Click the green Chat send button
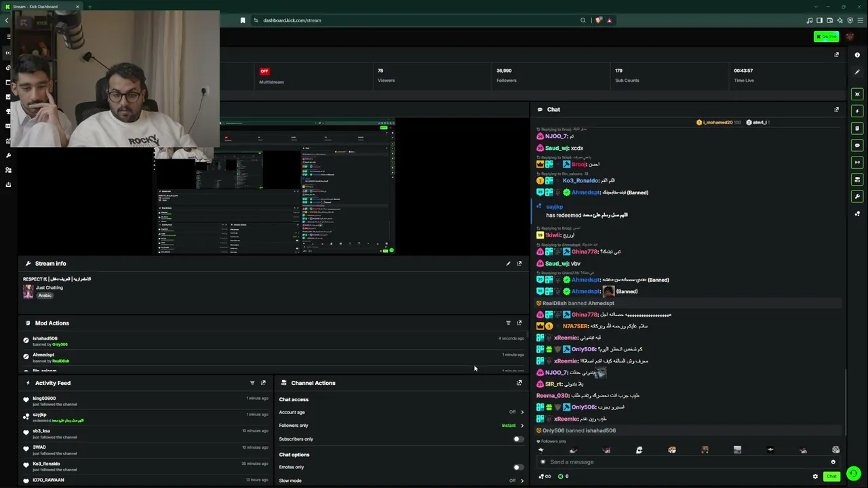Image resolution: width=868 pixels, height=488 pixels. 831,476
